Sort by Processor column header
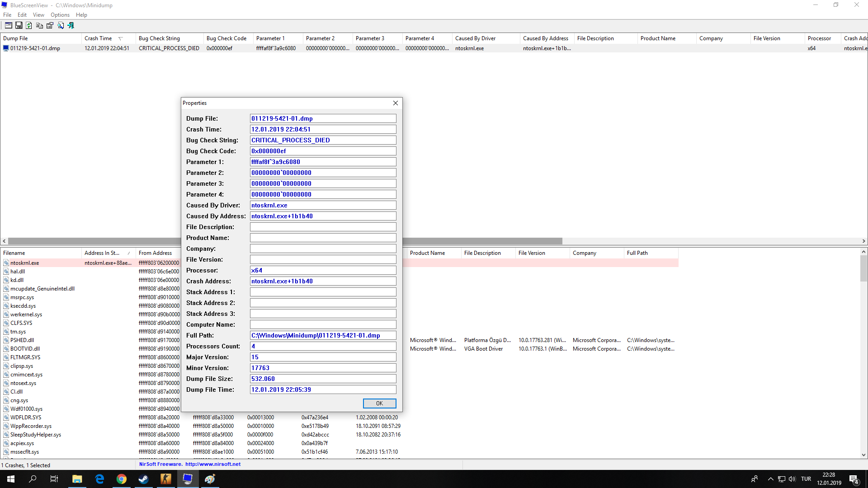The image size is (868, 488). 823,38
